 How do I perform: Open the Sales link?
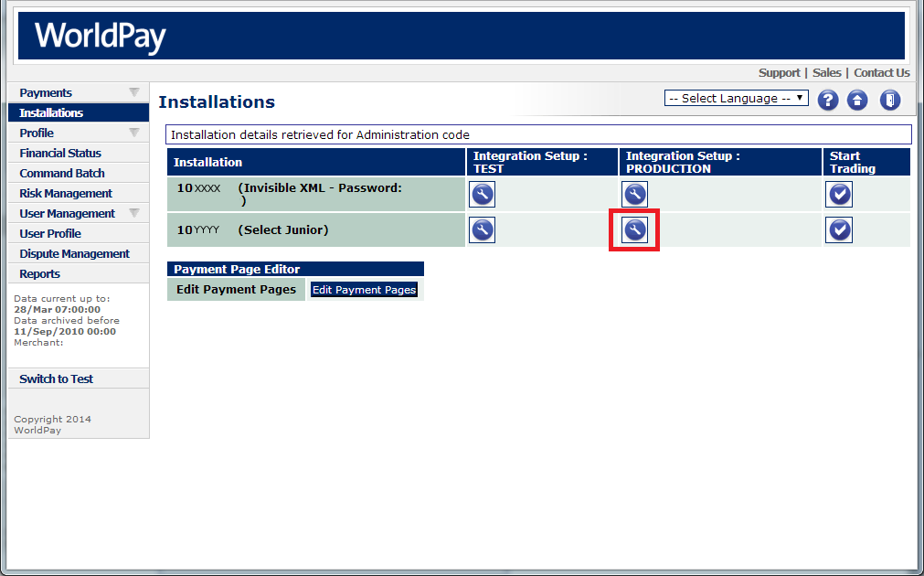[x=827, y=72]
